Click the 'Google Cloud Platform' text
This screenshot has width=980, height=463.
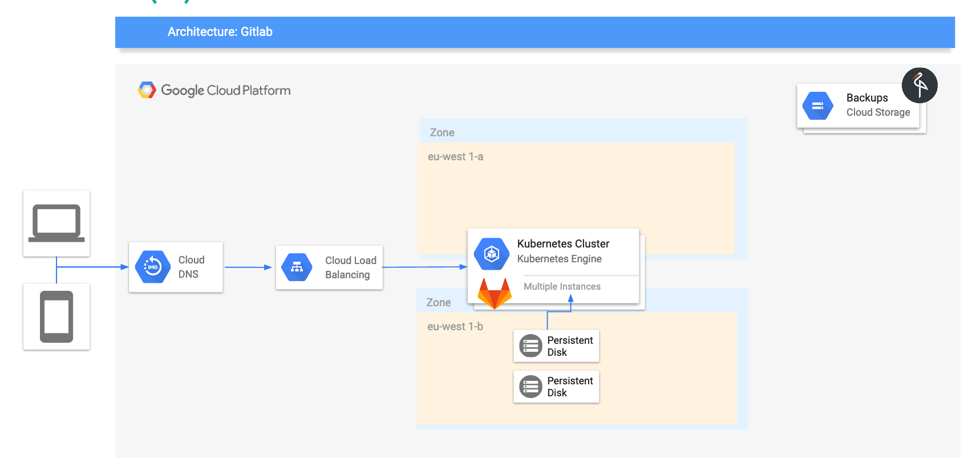(x=226, y=90)
